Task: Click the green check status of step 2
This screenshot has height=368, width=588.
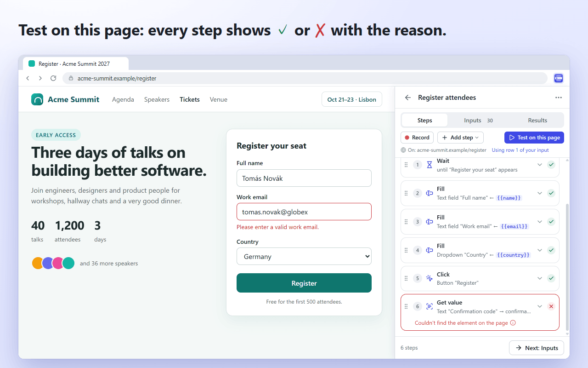Action: 551,193
